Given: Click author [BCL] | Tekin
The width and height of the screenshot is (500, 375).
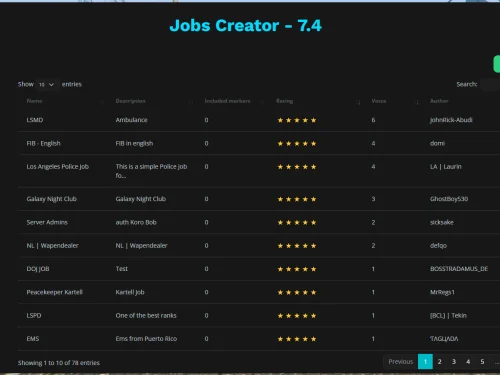Looking at the screenshot, I should pos(448,315).
